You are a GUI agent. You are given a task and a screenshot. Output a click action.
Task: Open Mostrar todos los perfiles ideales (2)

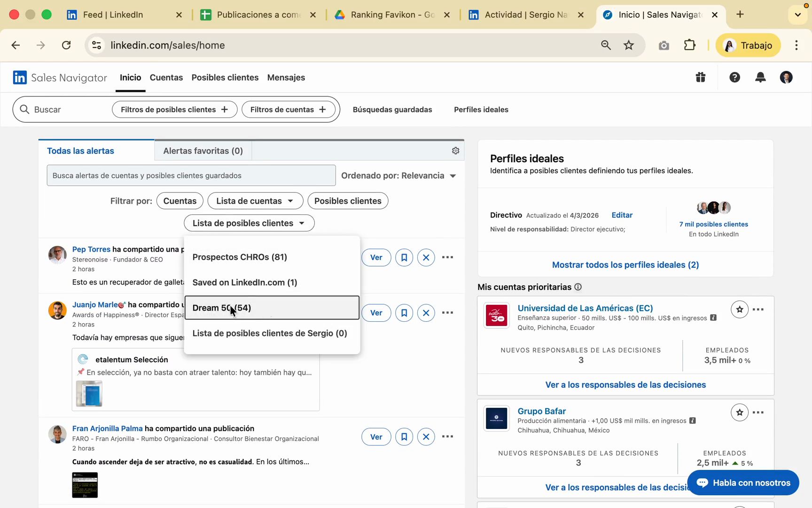(625, 265)
